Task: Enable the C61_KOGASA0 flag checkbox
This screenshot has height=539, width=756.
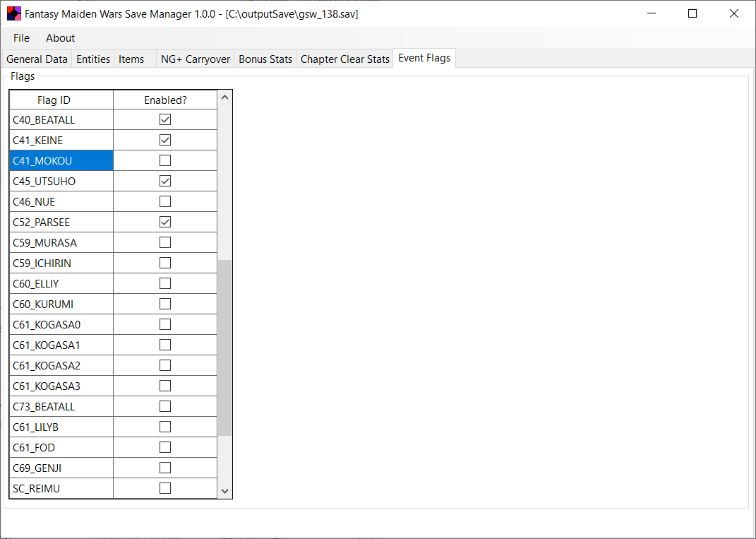Action: pos(165,324)
